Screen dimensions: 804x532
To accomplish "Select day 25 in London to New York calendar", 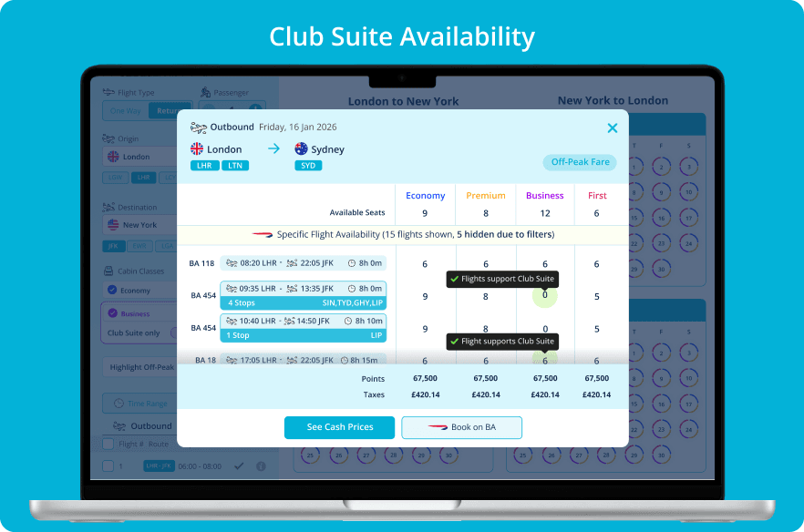I will pyautogui.click(x=310, y=455).
